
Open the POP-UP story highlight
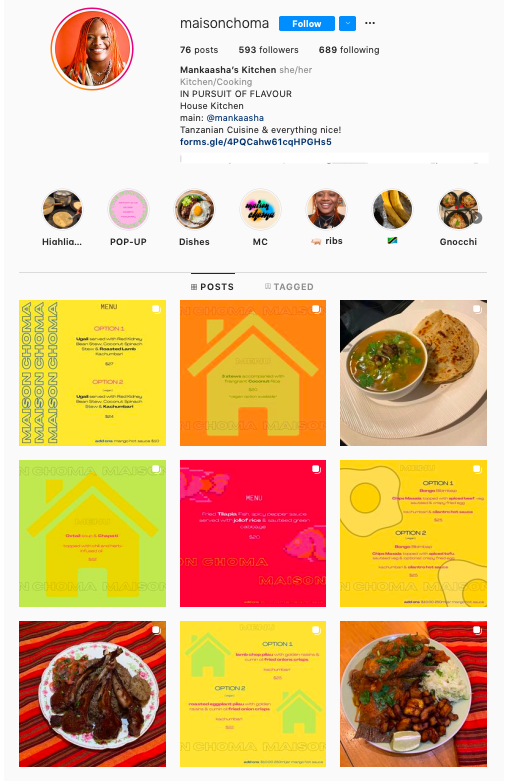click(128, 210)
